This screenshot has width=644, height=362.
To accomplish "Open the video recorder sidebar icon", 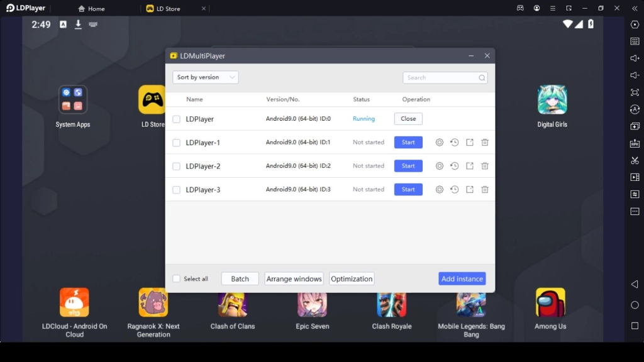I will 635,177.
